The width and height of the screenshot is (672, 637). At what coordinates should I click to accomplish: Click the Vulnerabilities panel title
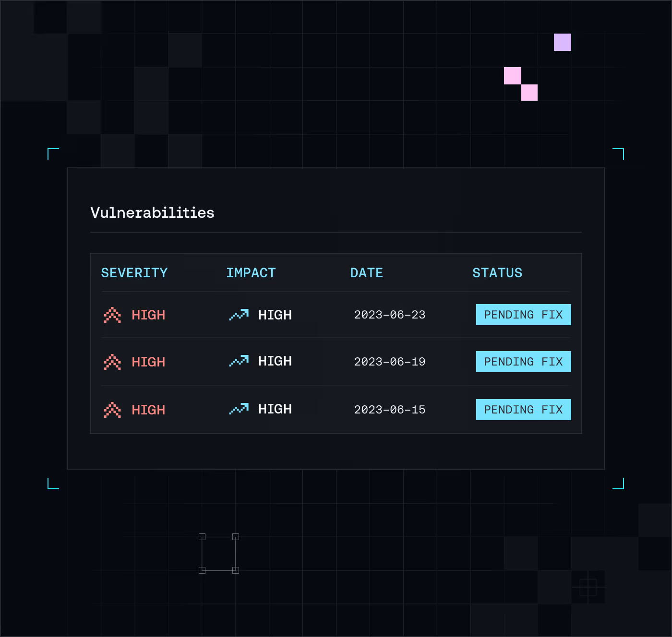point(152,212)
